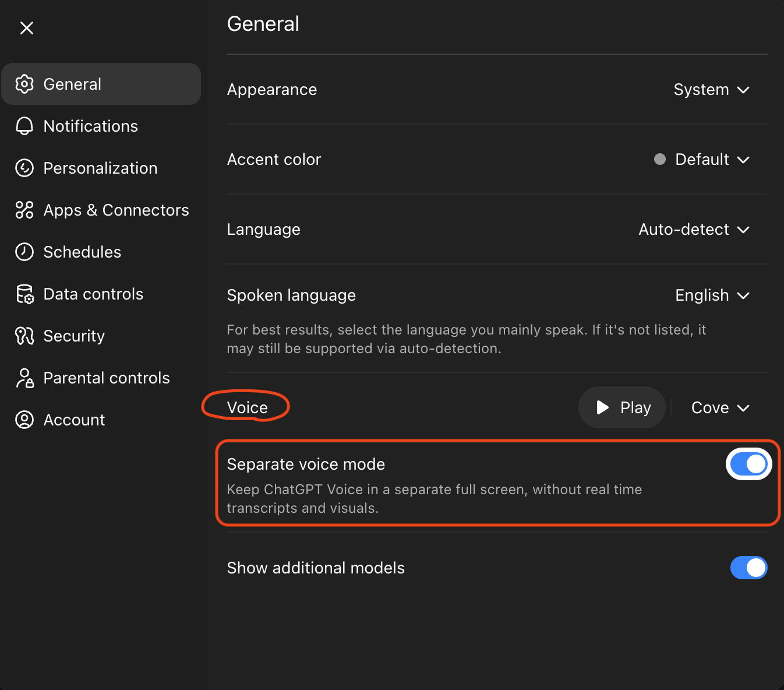Click the Personalization icon in sidebar

(x=24, y=168)
